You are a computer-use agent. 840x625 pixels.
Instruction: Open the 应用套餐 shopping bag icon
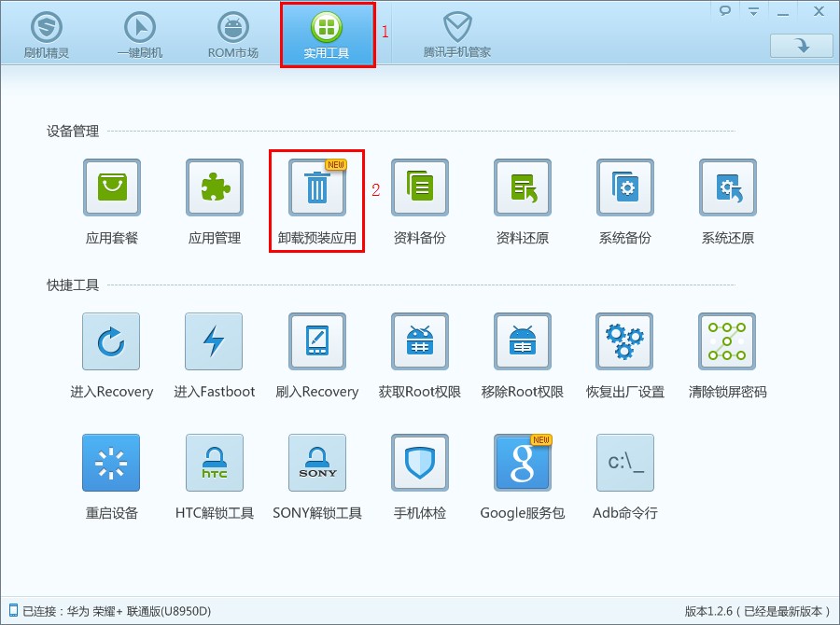tap(112, 187)
